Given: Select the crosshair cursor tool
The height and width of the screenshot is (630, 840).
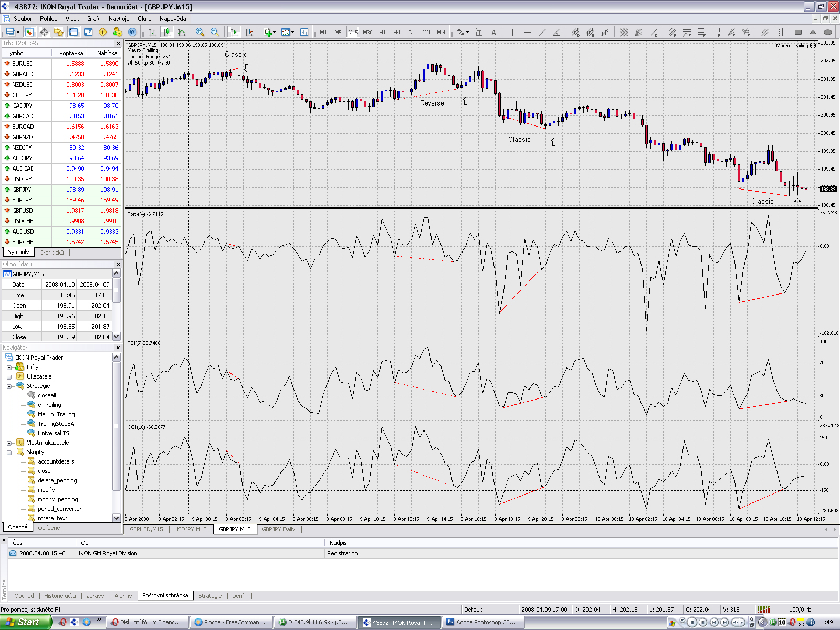Looking at the screenshot, I should click(44, 32).
